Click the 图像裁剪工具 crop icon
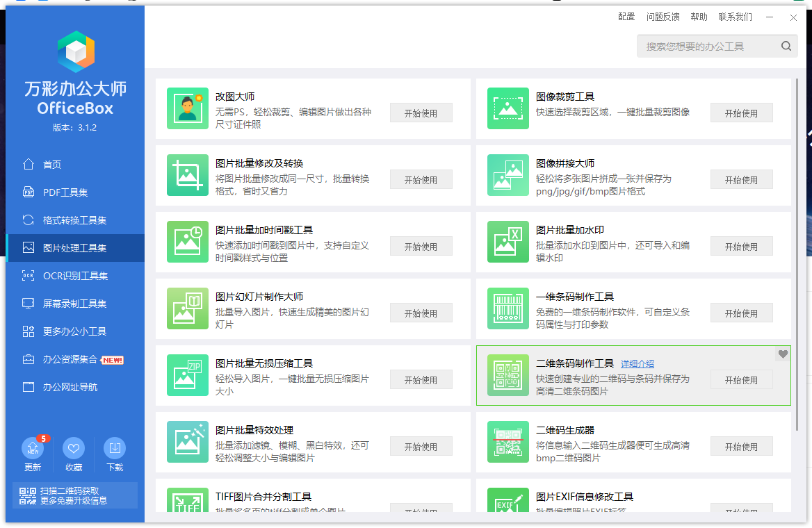Image resolution: width=812 pixels, height=528 pixels. (508, 108)
